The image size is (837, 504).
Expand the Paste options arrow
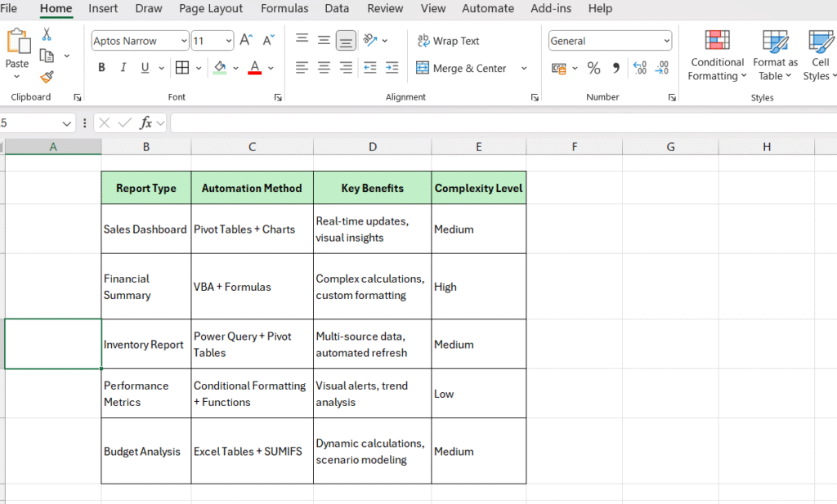(16, 77)
